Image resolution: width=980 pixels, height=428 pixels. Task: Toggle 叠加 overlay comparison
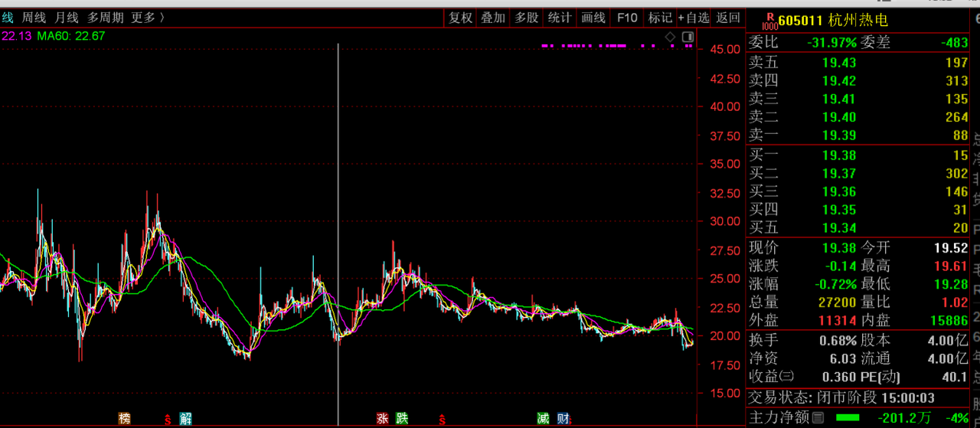point(493,18)
